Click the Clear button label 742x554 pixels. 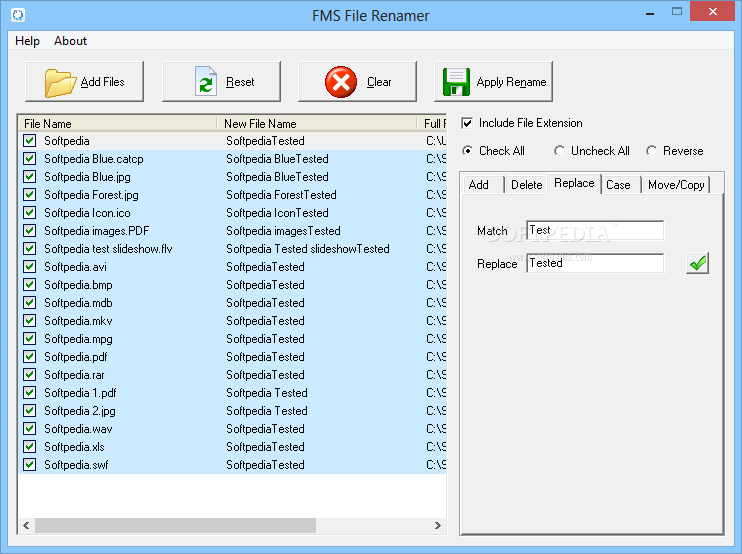(379, 82)
